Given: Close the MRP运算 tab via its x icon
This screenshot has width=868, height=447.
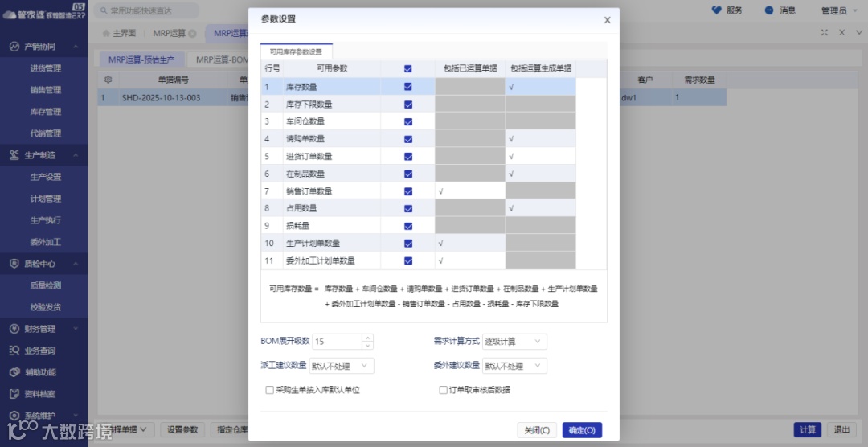Looking at the screenshot, I should point(192,33).
